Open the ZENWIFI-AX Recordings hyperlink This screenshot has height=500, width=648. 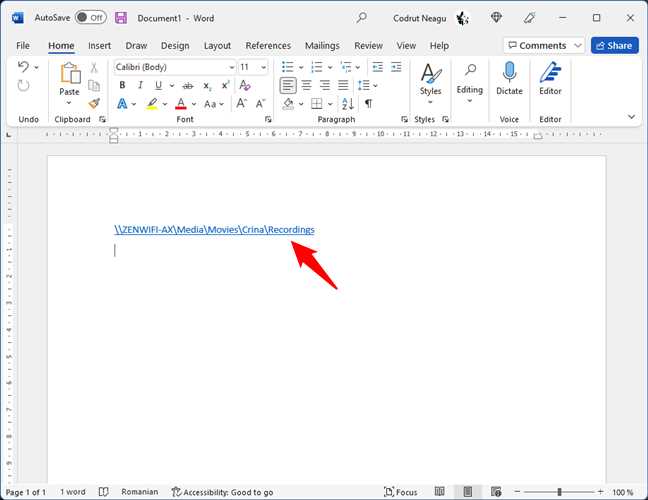(x=214, y=230)
